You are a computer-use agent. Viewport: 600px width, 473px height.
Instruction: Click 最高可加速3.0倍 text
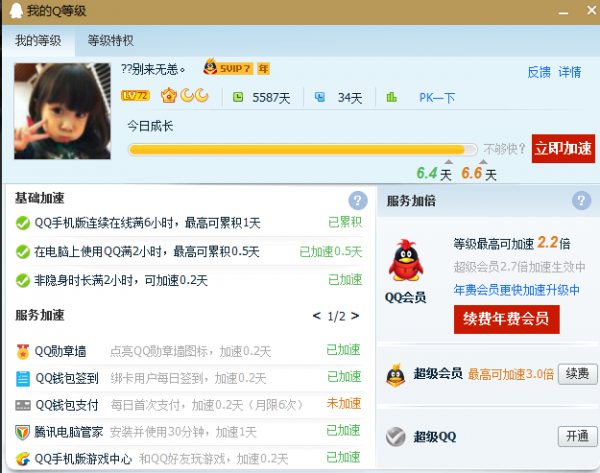(511, 374)
